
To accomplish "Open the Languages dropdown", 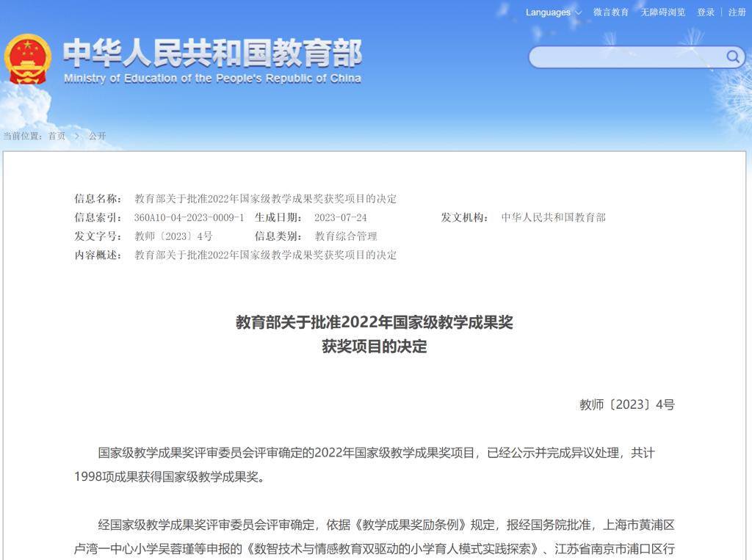I will (x=554, y=12).
